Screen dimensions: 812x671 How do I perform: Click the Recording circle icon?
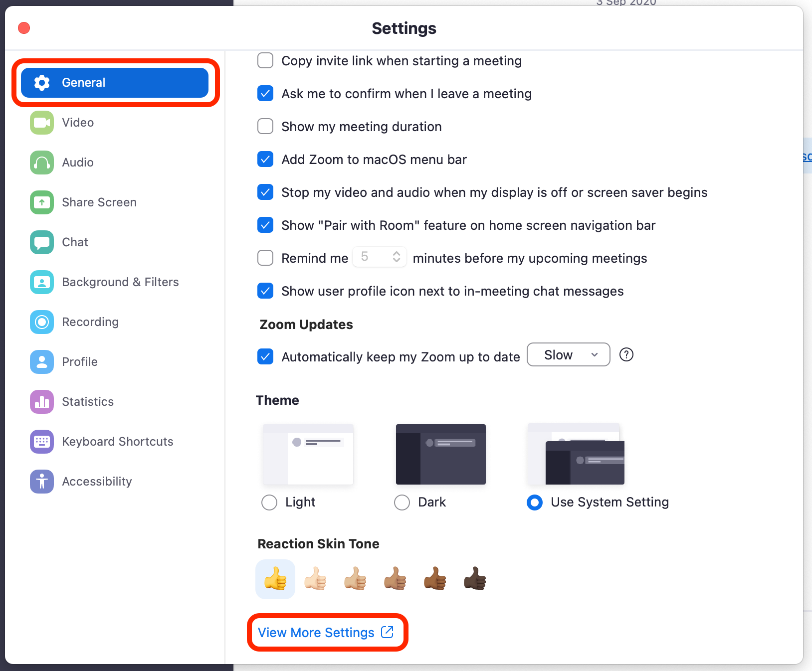42,322
